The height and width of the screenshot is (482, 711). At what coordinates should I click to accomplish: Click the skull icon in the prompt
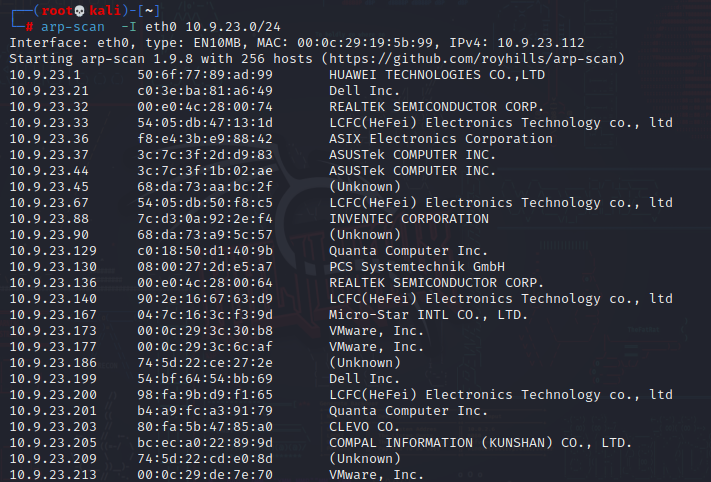[79, 11]
